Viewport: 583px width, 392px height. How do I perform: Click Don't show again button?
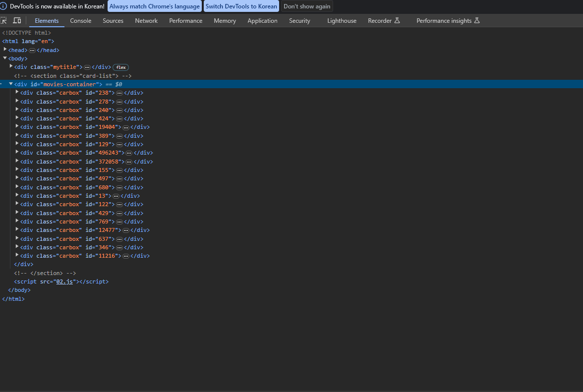(307, 6)
